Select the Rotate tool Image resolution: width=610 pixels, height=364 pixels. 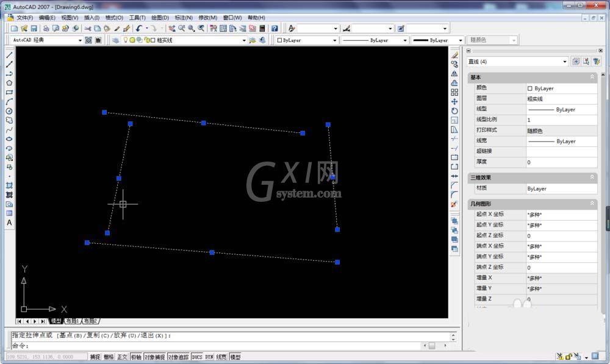click(454, 111)
